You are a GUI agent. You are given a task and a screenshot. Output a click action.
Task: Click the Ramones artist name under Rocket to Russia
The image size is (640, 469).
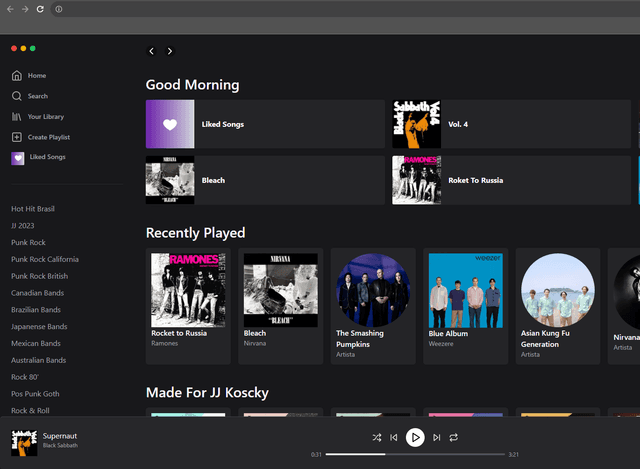tap(164, 343)
